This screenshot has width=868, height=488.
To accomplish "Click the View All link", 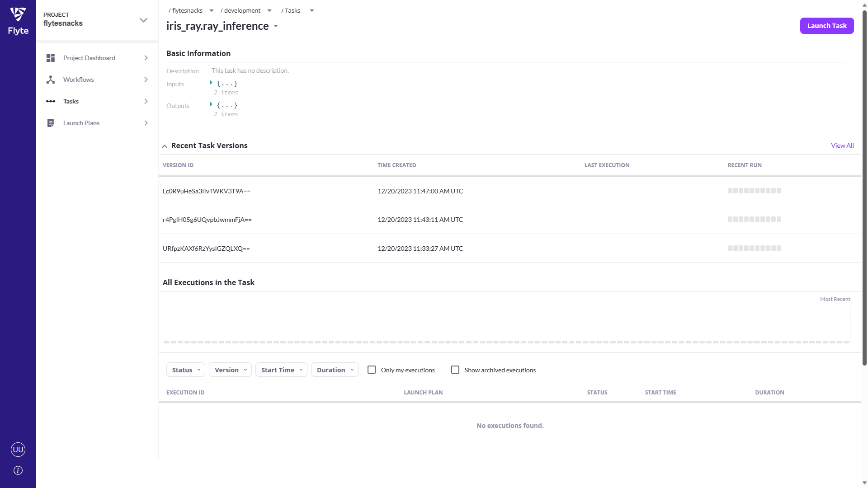I will 842,145.
